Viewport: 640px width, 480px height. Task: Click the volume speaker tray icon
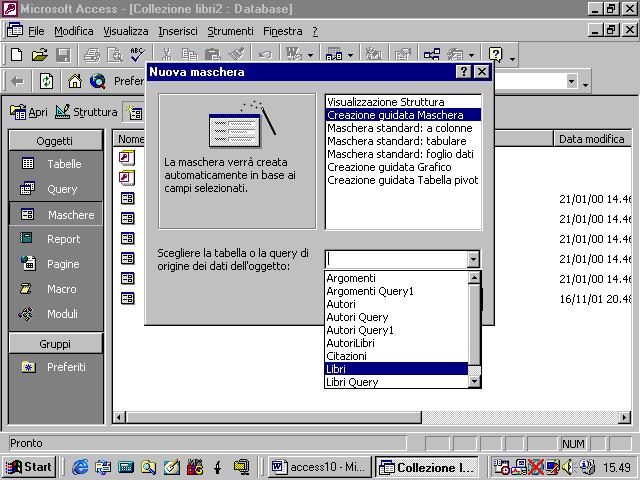567,467
